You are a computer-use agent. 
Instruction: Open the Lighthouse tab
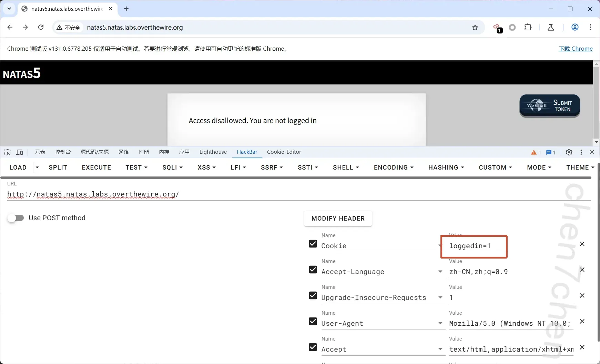[213, 152]
